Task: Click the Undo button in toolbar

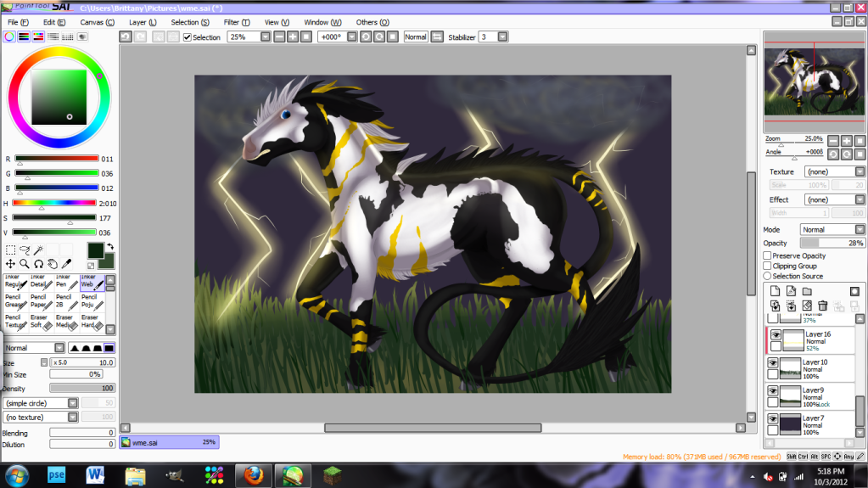Action: point(125,37)
